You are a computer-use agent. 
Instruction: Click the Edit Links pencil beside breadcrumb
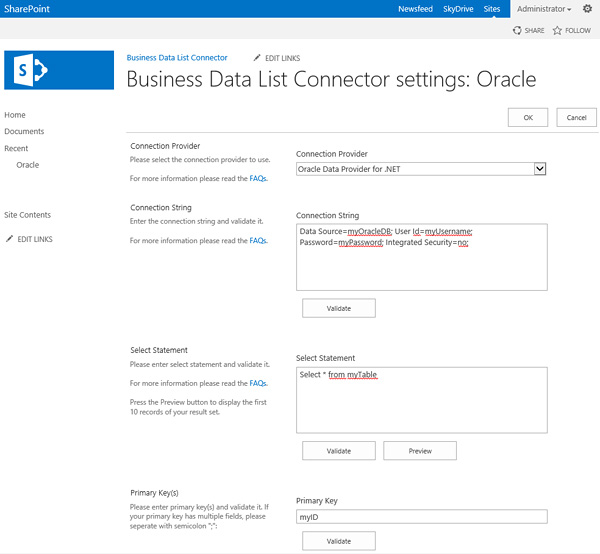[x=258, y=58]
